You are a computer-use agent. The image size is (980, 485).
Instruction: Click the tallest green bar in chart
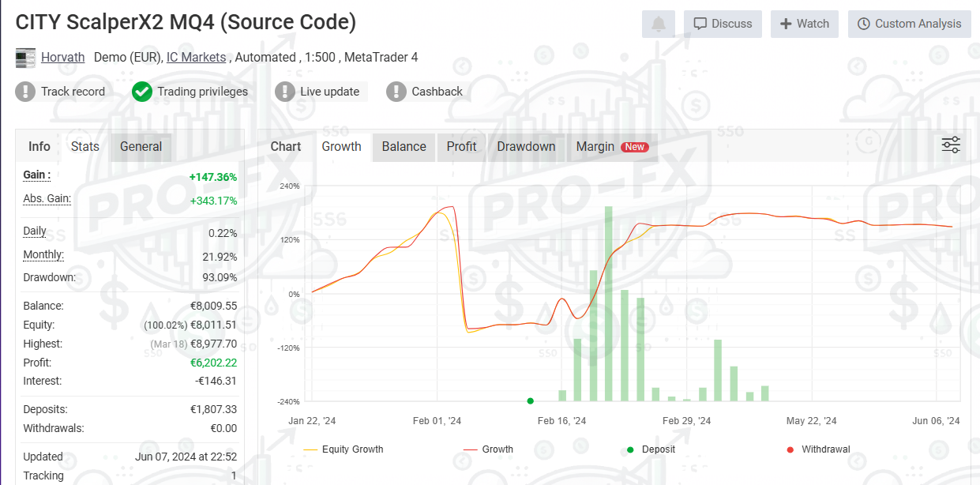pyautogui.click(x=609, y=304)
